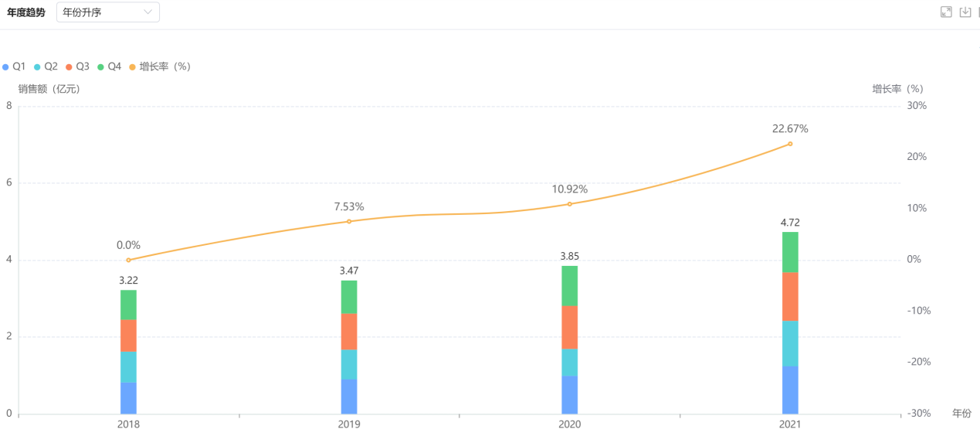Click the 年度趋势 chart title

coord(26,12)
